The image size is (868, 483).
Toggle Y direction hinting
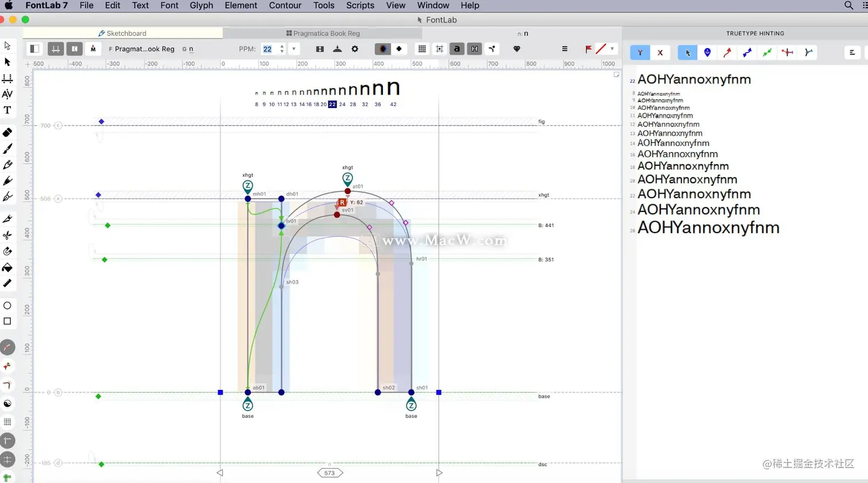[x=640, y=52]
